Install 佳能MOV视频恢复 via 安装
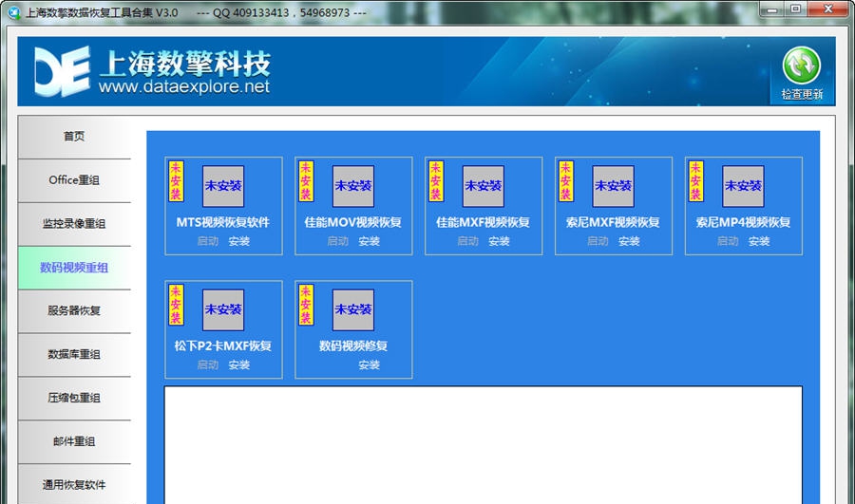855x504 pixels. pyautogui.click(x=370, y=241)
